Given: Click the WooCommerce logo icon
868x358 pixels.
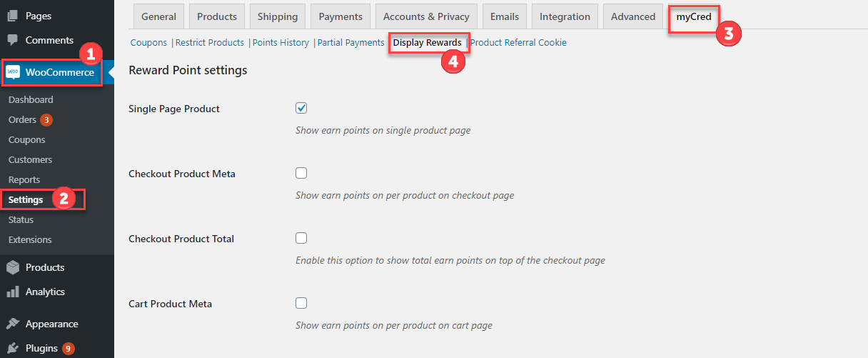Looking at the screenshot, I should pyautogui.click(x=13, y=72).
